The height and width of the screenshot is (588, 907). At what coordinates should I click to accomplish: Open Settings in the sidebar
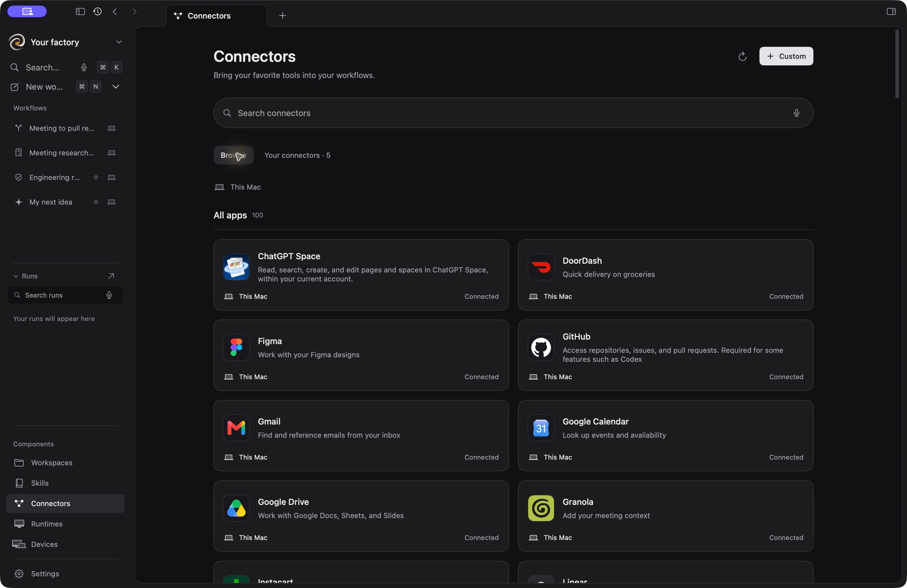[x=65, y=574]
